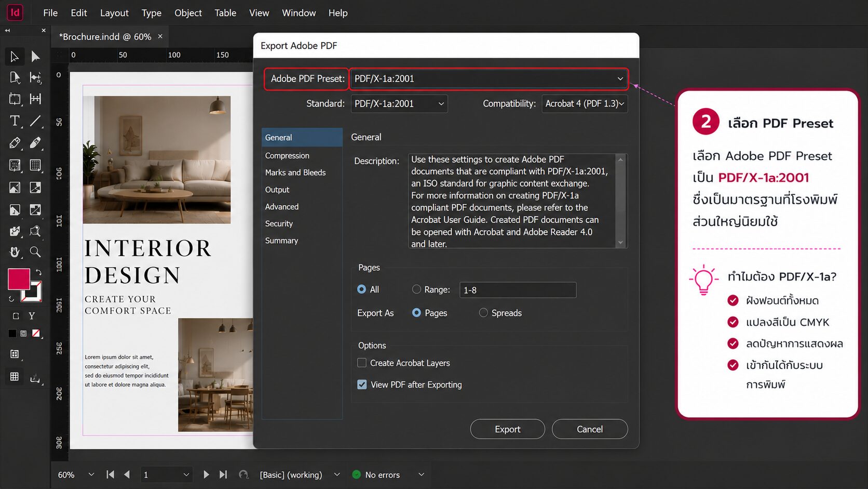This screenshot has width=868, height=489.
Task: Uncheck View PDF after Exporting
Action: [362, 385]
